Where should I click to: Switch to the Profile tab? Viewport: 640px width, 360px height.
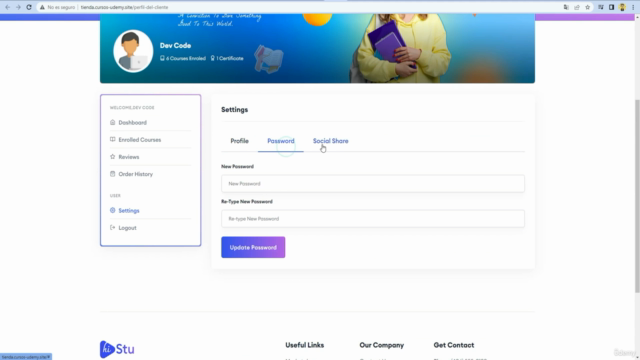point(240,141)
